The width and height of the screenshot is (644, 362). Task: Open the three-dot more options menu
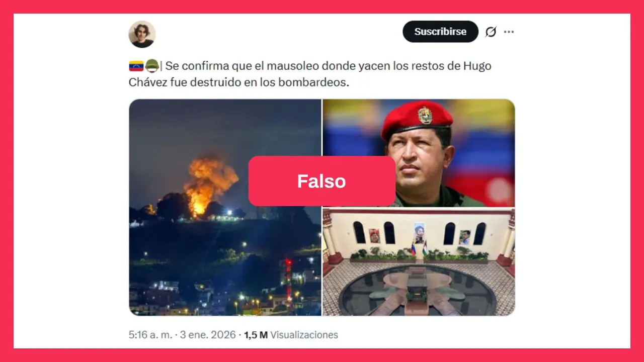[509, 32]
